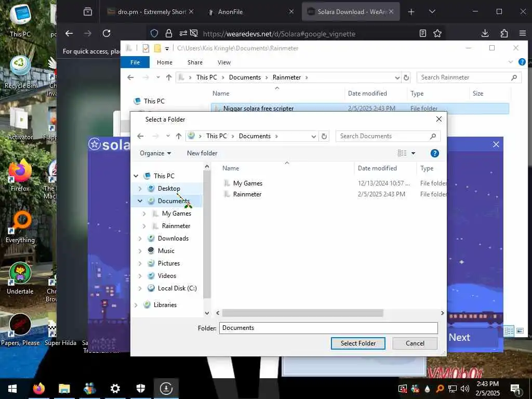532x399 pixels.
Task: Select Rainmeter folder in file list
Action: coord(247,194)
